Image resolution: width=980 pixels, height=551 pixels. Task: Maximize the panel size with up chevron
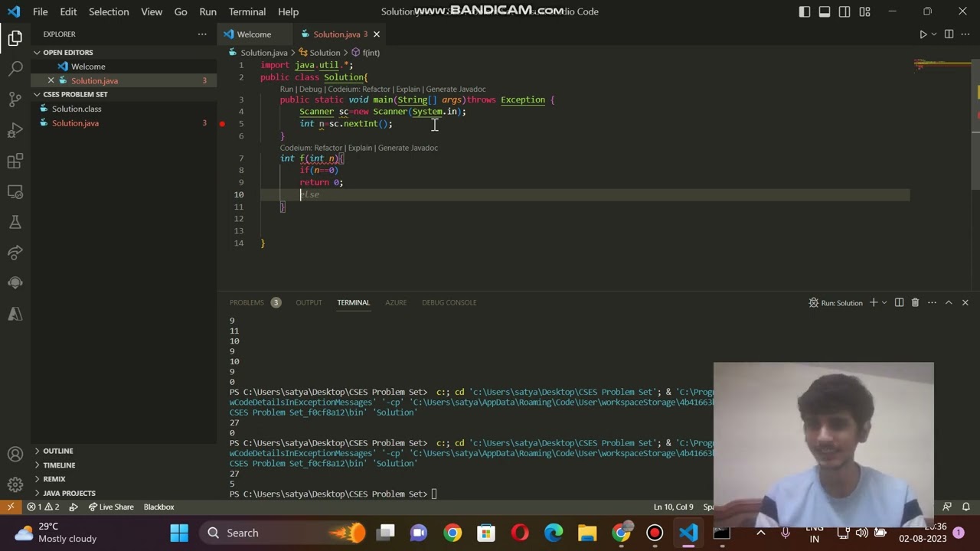[949, 302]
